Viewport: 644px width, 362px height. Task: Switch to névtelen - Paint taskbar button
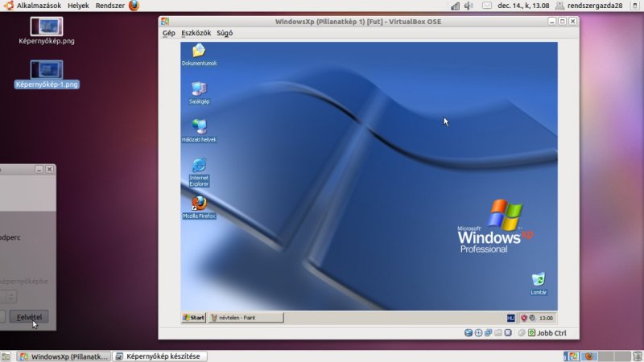(246, 318)
